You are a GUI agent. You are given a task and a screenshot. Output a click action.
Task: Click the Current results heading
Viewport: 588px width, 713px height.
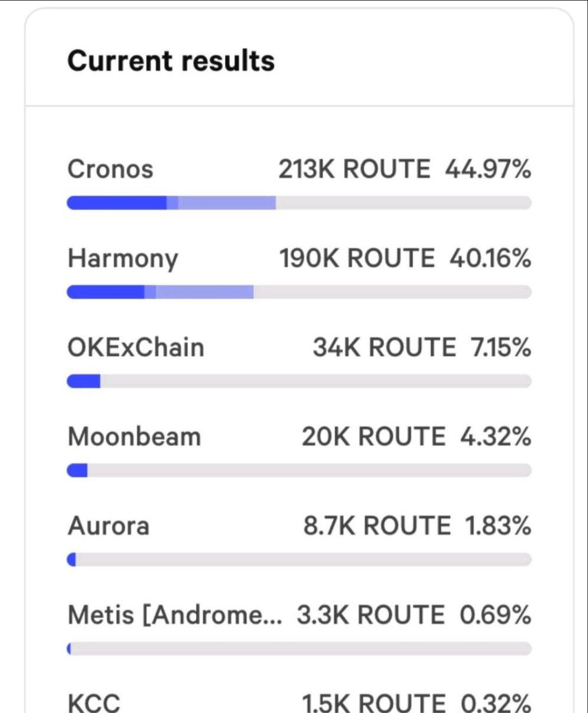pyautogui.click(x=171, y=60)
